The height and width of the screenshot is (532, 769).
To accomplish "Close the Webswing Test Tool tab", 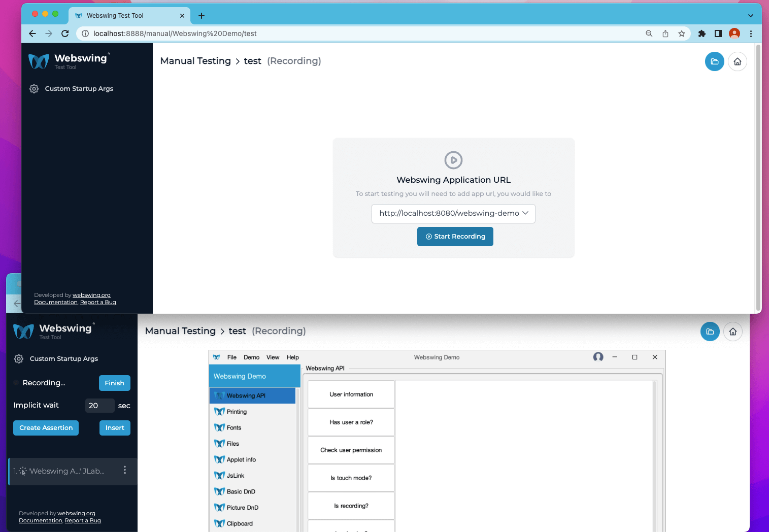I will pyautogui.click(x=182, y=16).
